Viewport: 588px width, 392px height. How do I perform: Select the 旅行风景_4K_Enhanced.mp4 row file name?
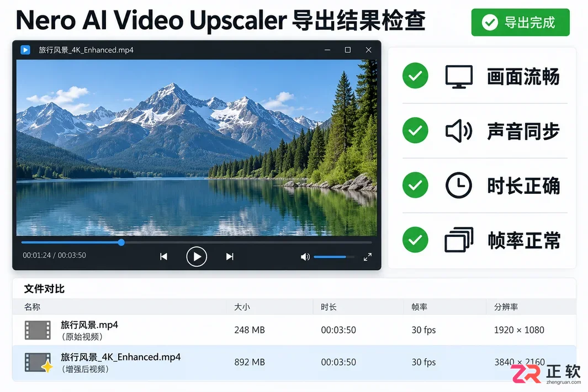121,357
